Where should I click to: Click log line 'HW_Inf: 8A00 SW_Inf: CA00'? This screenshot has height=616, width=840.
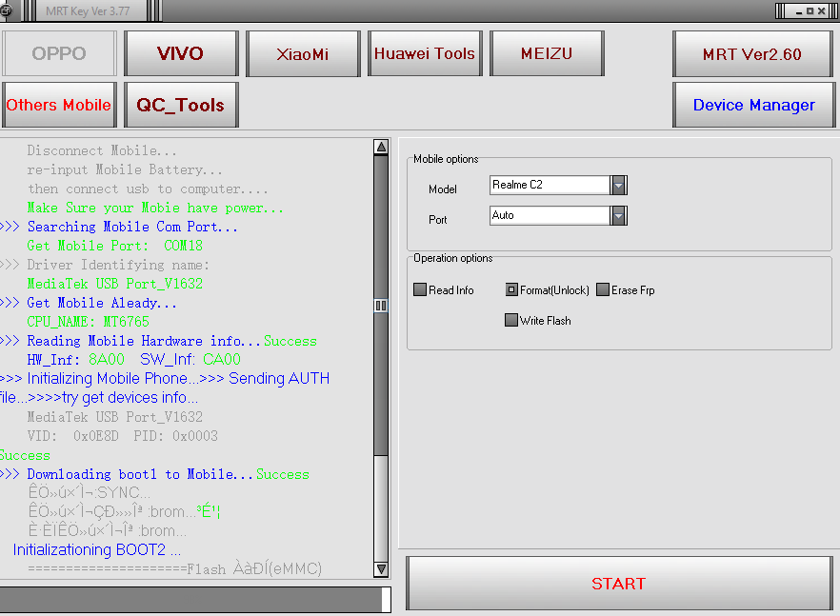pyautogui.click(x=134, y=360)
